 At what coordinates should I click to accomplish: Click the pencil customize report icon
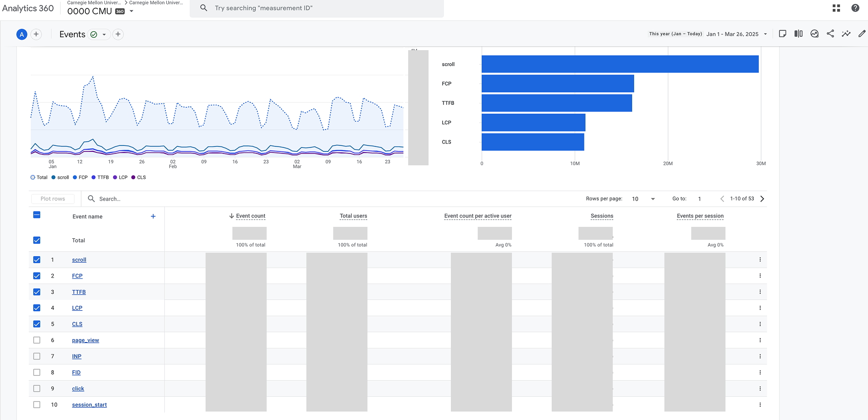pyautogui.click(x=862, y=34)
